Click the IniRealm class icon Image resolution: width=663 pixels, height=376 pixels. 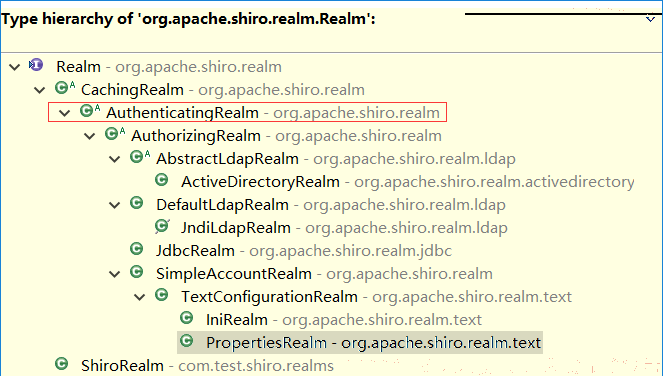click(186, 318)
